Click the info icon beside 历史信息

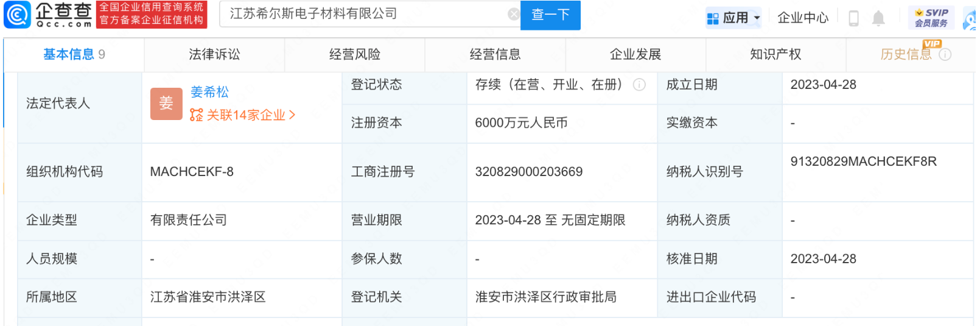pyautogui.click(x=945, y=55)
